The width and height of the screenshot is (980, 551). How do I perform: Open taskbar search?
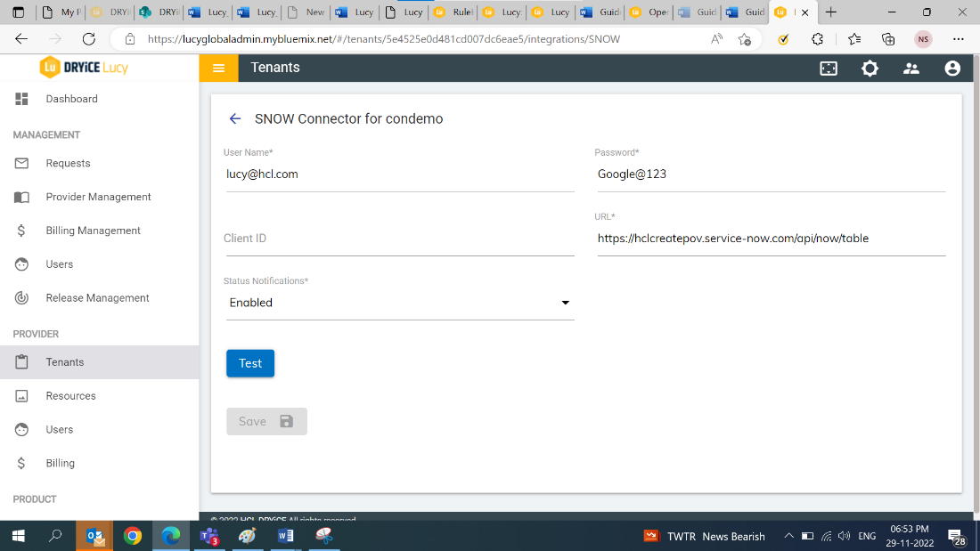coord(55,536)
